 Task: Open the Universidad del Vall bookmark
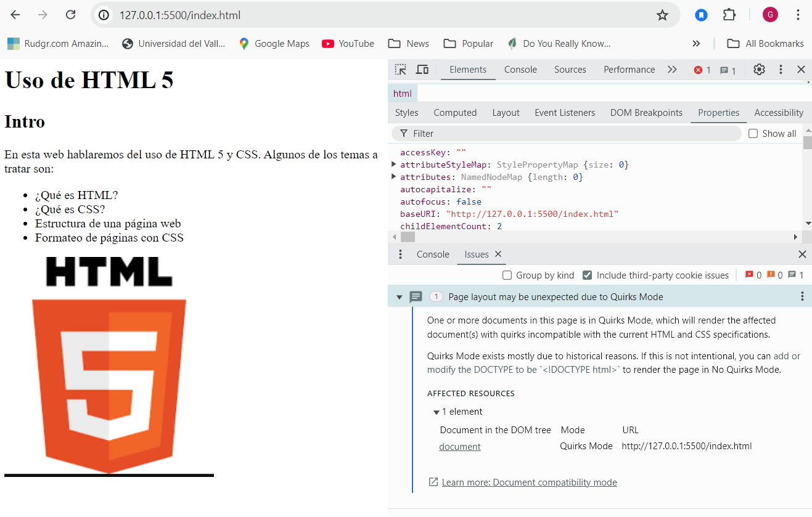tap(174, 43)
